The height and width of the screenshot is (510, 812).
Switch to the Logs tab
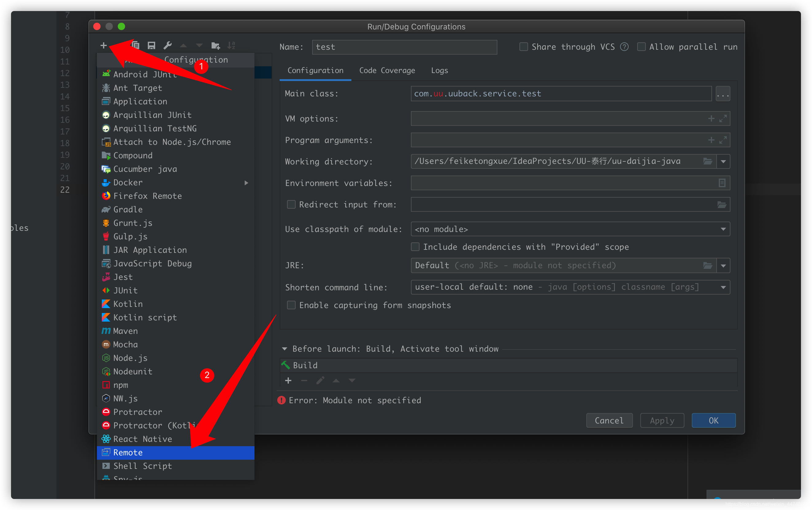439,71
